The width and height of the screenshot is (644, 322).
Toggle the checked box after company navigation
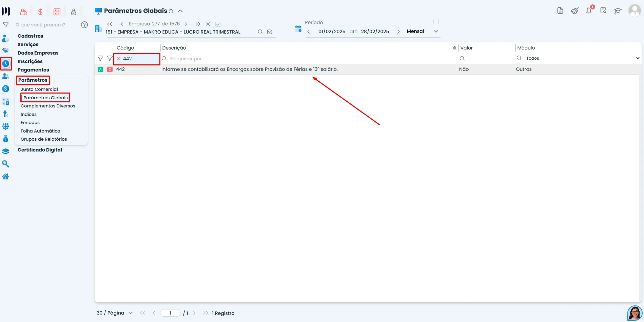pyautogui.click(x=218, y=24)
